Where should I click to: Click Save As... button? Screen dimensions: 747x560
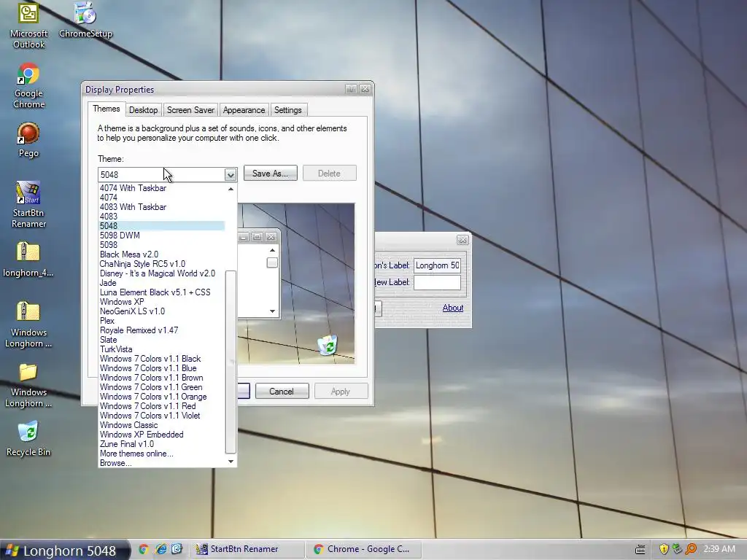click(x=270, y=174)
